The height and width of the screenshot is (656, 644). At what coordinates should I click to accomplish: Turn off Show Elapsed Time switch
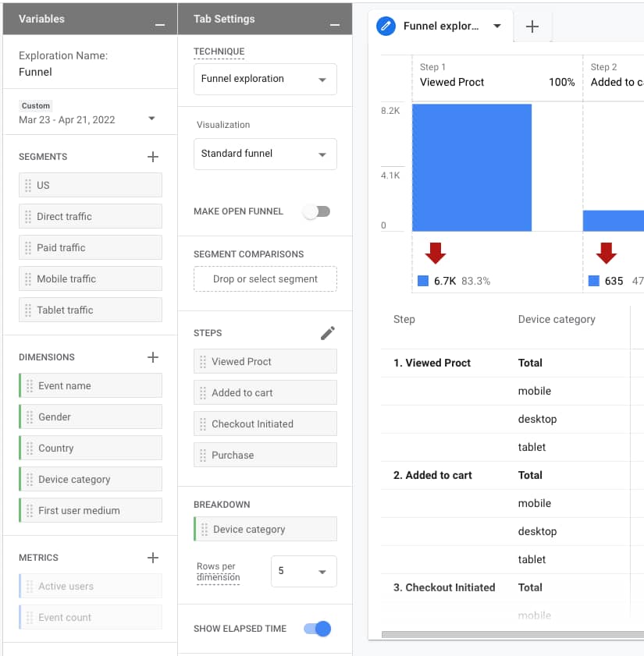tap(317, 629)
